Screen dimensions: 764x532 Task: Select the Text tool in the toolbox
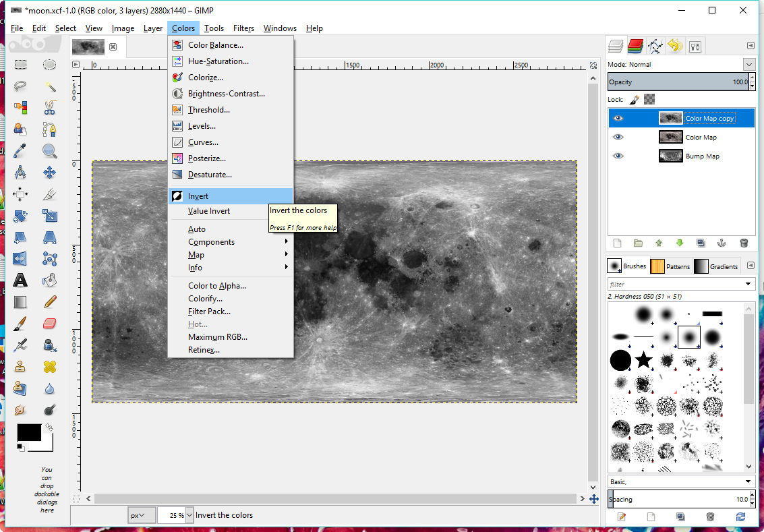(20, 280)
